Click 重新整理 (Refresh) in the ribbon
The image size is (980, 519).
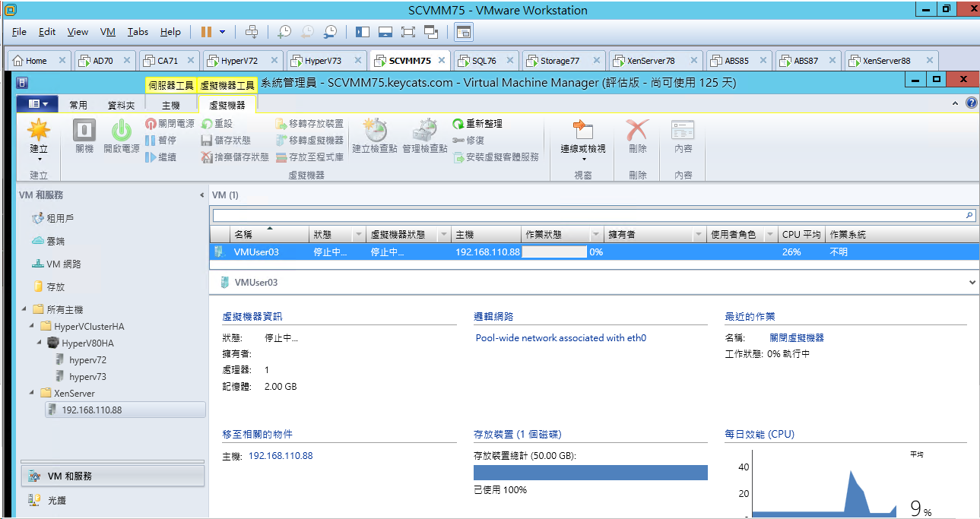[x=477, y=123]
